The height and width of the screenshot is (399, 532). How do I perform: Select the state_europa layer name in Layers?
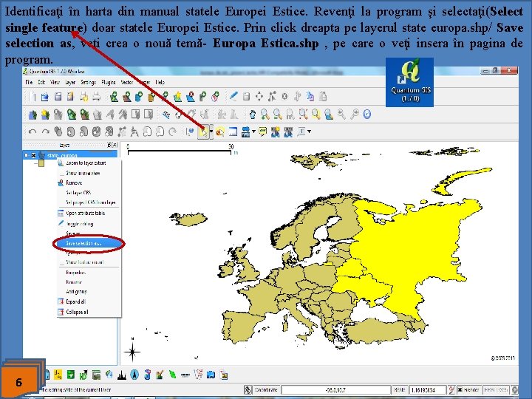[x=62, y=155]
